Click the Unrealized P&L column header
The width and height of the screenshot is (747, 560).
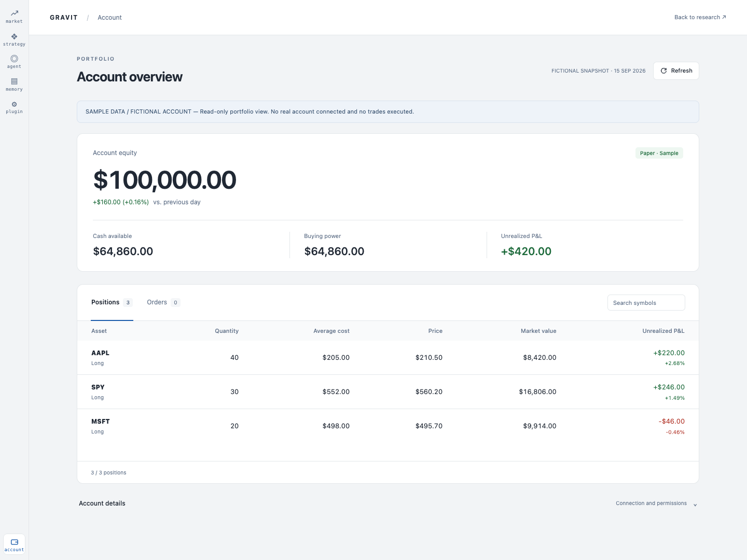click(663, 331)
